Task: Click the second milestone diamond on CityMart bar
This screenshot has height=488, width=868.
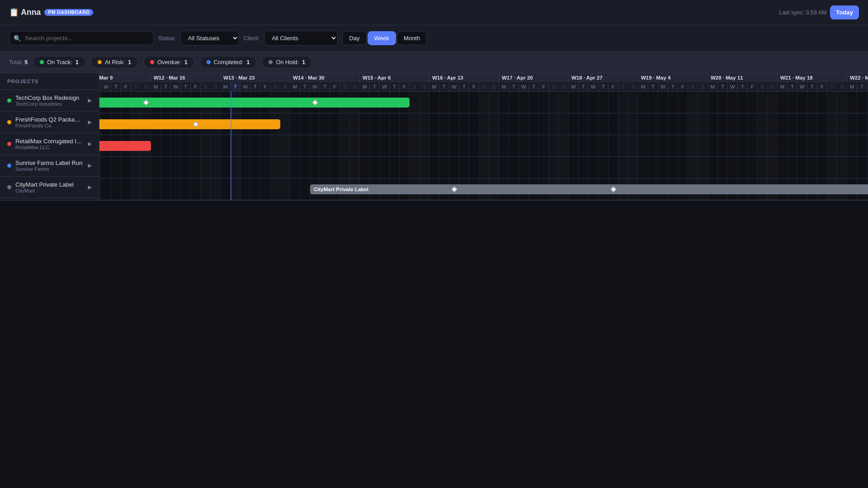Action: (x=613, y=189)
